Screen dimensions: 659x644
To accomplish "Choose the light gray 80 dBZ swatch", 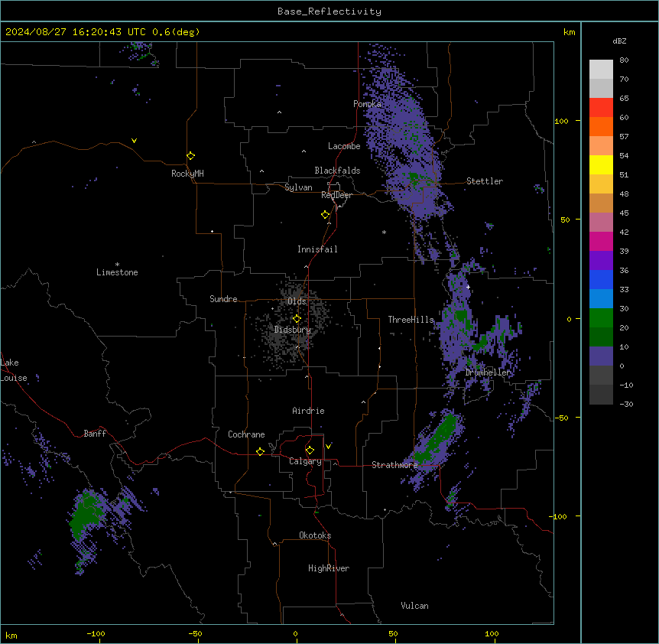I will (601, 70).
